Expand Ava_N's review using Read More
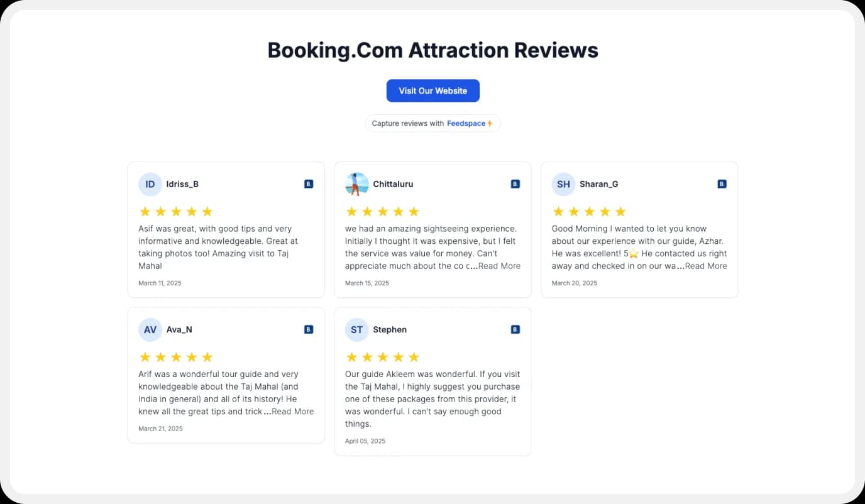The width and height of the screenshot is (865, 504). coord(292,411)
